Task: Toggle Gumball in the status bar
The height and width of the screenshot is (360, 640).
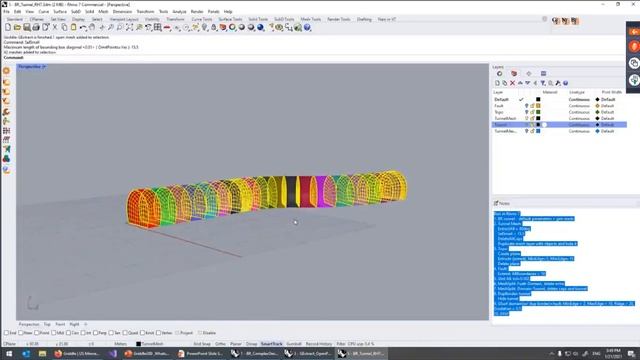Action: click(294, 344)
